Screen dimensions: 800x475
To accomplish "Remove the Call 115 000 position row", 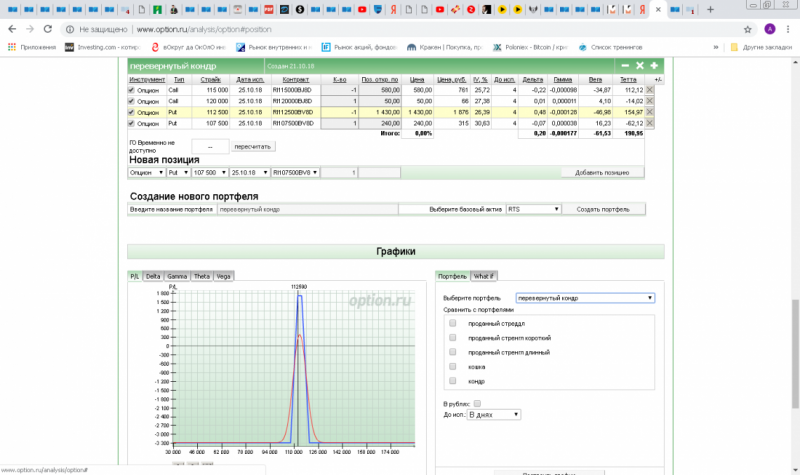I will pos(650,90).
